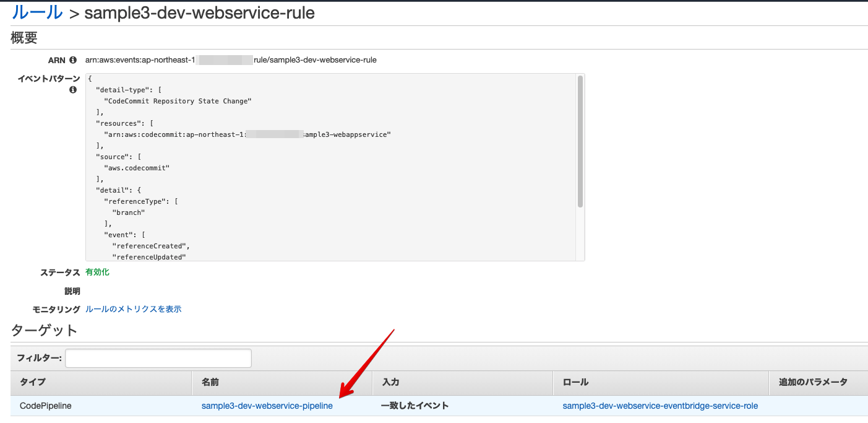Go back to ルール via breadcrumb link

[x=37, y=12]
